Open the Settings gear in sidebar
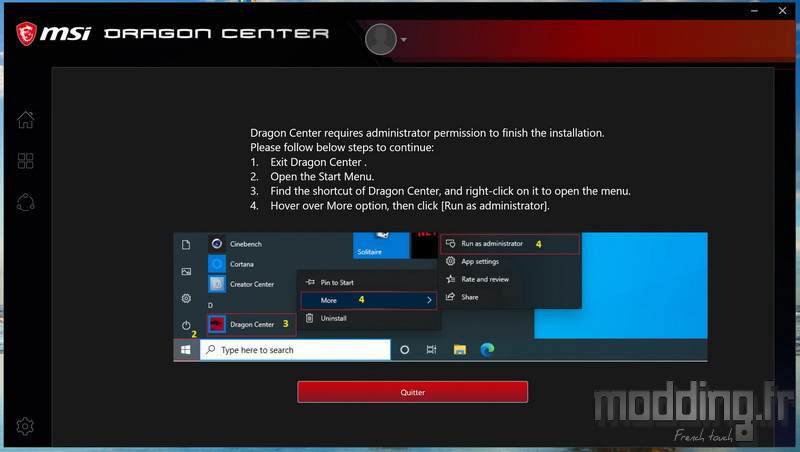 pos(25,426)
